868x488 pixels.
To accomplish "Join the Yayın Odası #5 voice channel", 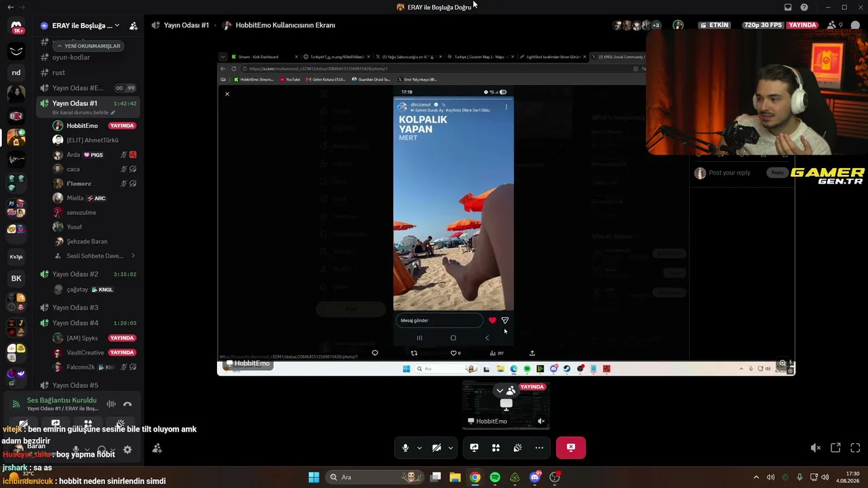I will (89, 385).
